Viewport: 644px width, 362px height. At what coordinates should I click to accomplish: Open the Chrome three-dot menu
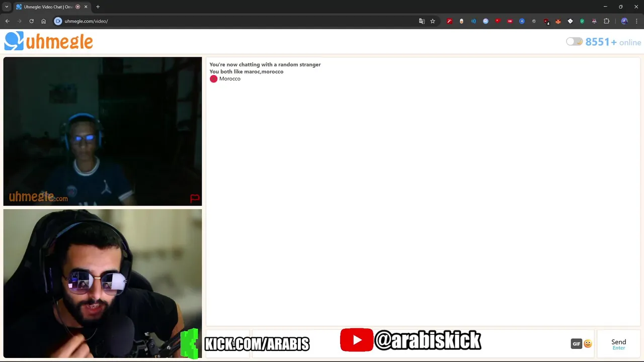[x=637, y=21]
